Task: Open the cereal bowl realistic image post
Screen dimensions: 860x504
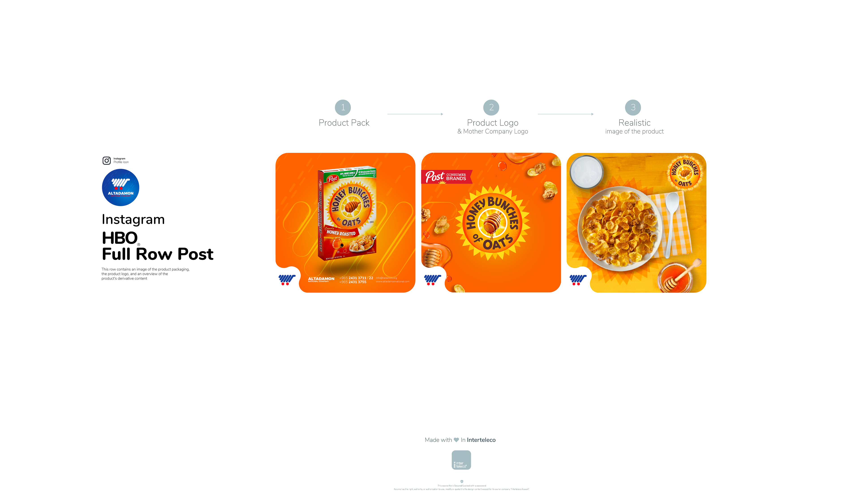Action: point(636,223)
